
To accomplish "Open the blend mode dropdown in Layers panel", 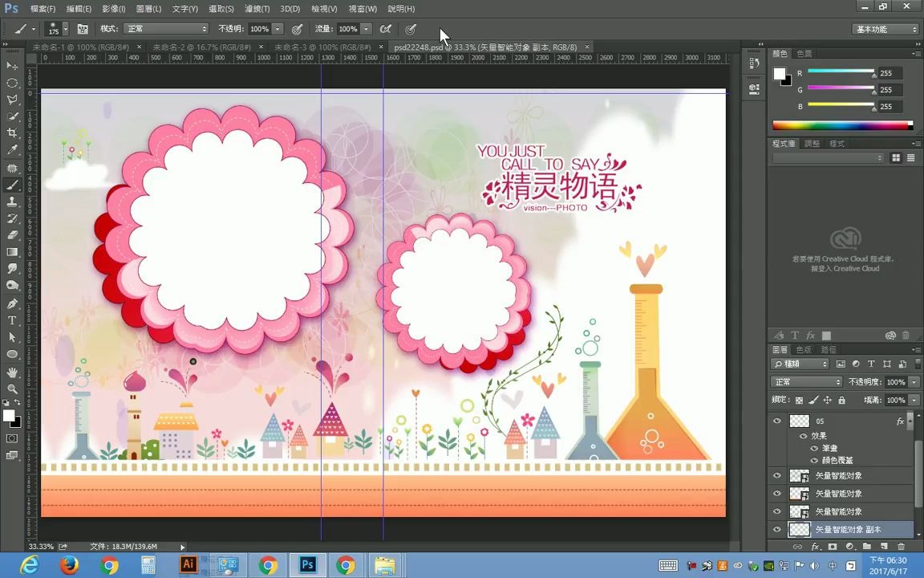I will tap(806, 381).
